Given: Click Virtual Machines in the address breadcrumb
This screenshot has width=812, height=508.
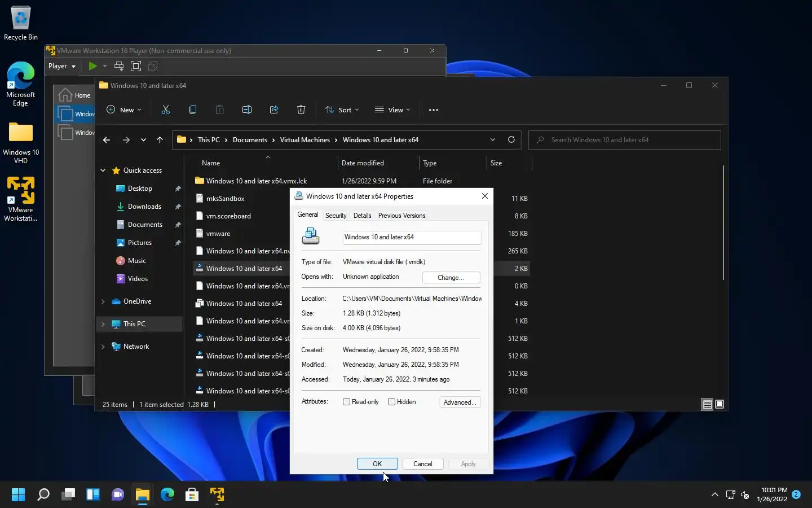Looking at the screenshot, I should coord(305,140).
